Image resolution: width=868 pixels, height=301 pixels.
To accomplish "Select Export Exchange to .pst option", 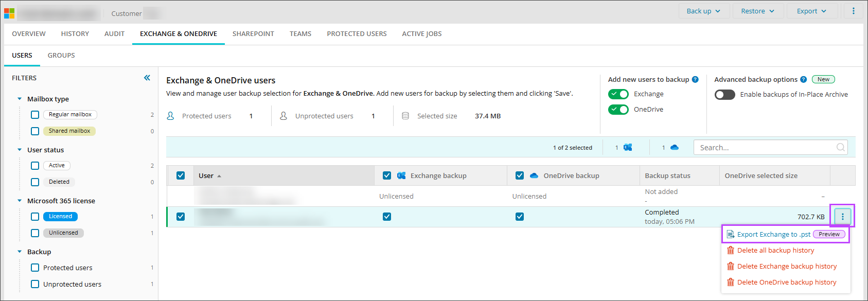I will [773, 235].
